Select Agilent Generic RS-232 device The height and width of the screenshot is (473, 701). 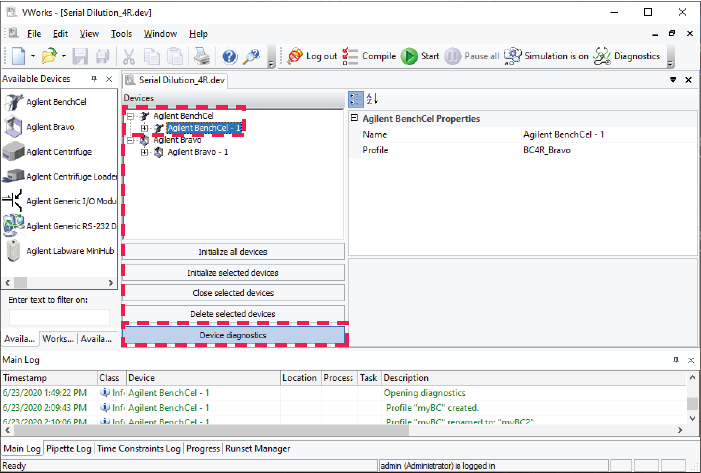tap(59, 226)
